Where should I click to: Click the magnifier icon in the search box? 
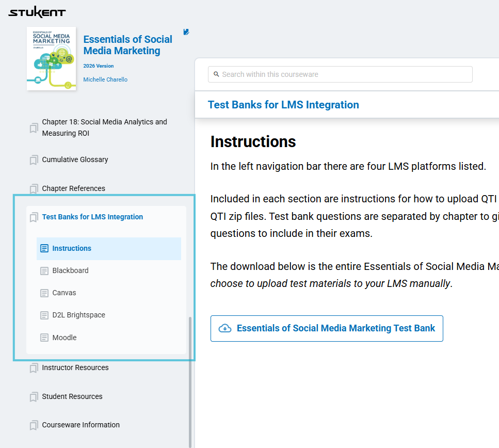pyautogui.click(x=216, y=74)
